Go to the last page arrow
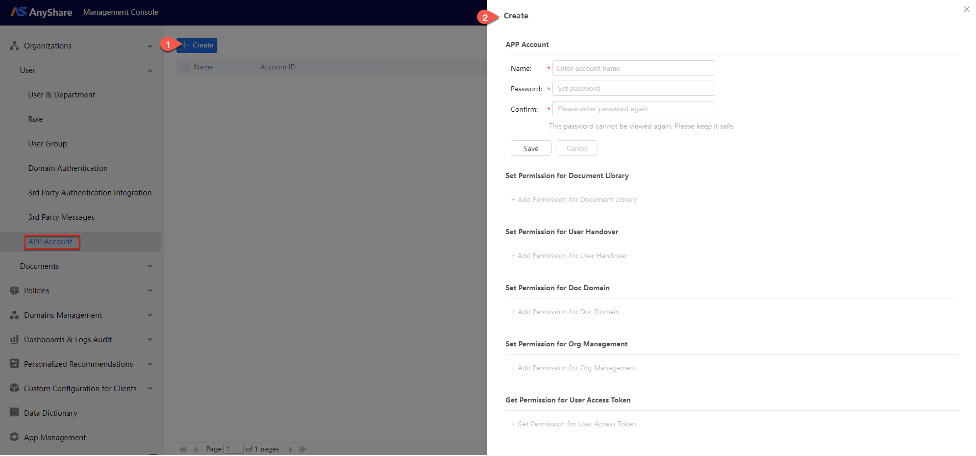This screenshot has width=976, height=456. coord(303,449)
